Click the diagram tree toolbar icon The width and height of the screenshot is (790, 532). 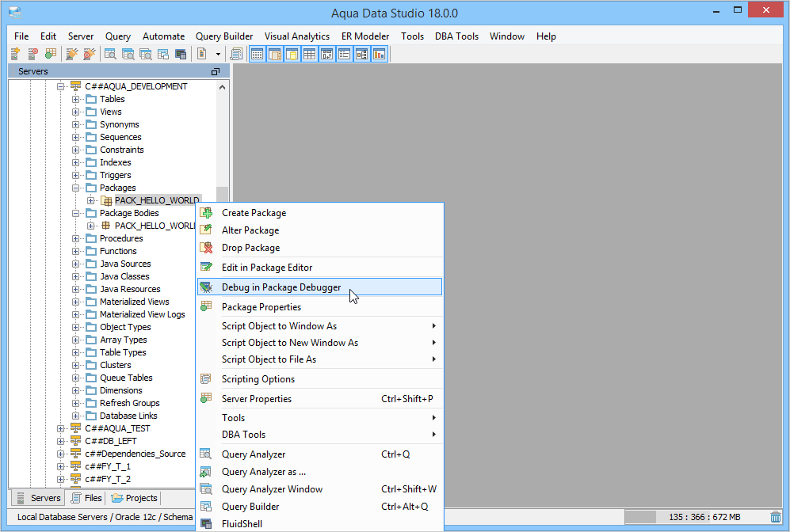pyautogui.click(x=362, y=54)
